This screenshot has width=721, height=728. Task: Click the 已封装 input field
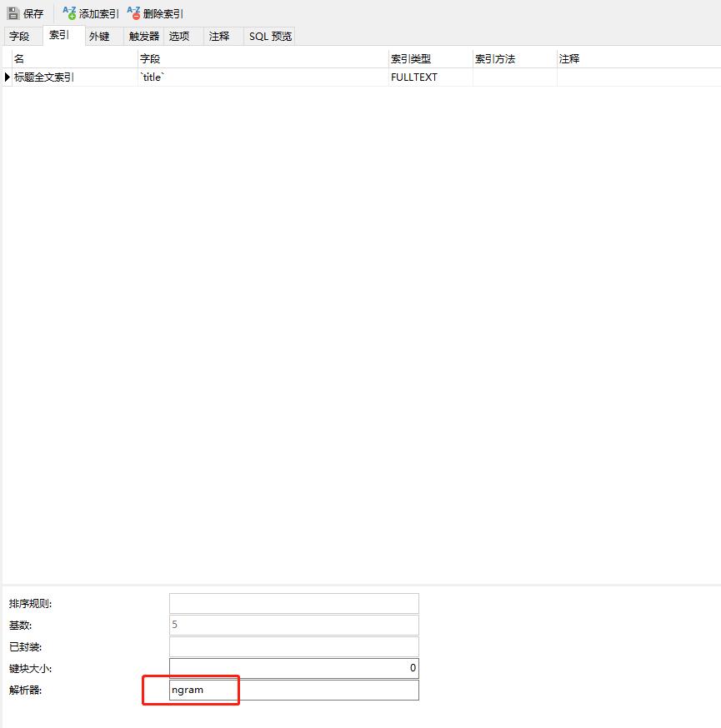294,646
